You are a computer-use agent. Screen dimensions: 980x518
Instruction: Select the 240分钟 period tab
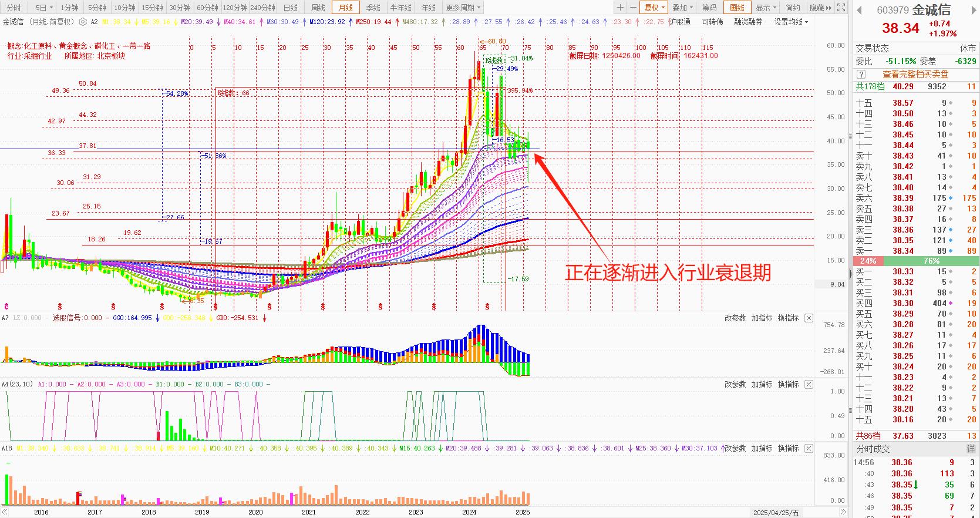[x=262, y=8]
